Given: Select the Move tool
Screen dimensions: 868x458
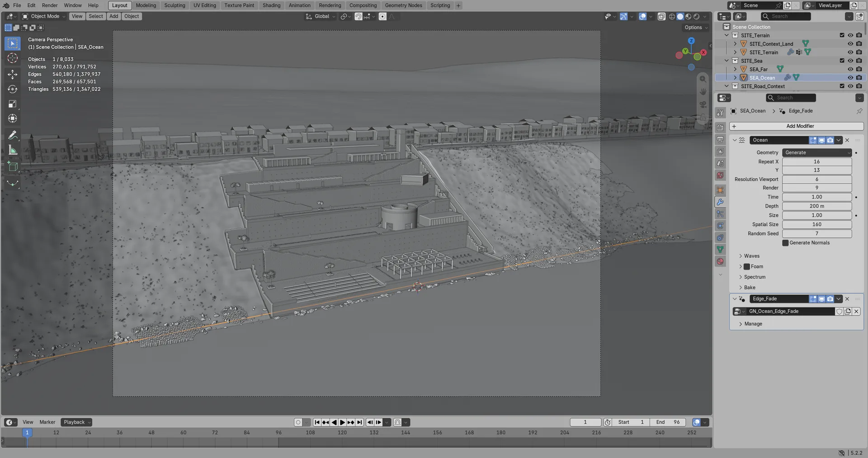Looking at the screenshot, I should 13,74.
